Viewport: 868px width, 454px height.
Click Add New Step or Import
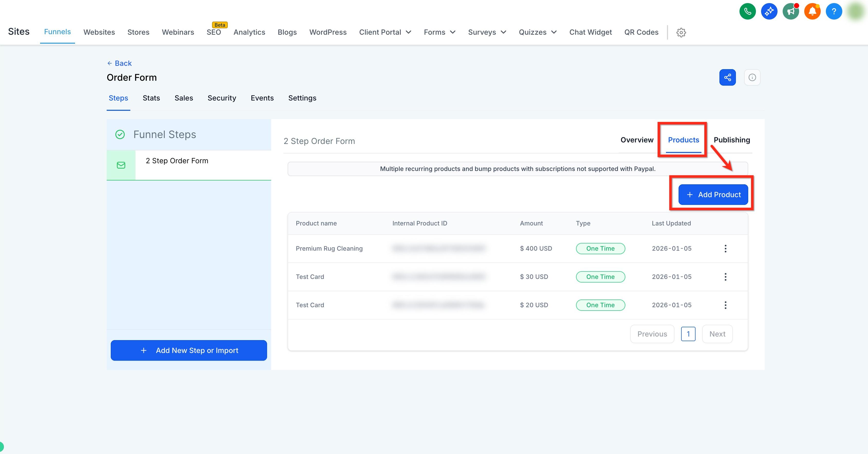click(x=189, y=351)
